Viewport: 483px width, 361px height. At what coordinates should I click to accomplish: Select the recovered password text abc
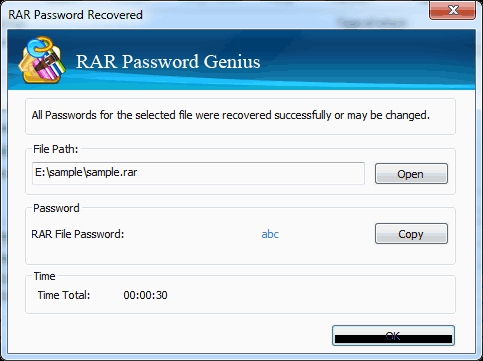click(x=270, y=234)
